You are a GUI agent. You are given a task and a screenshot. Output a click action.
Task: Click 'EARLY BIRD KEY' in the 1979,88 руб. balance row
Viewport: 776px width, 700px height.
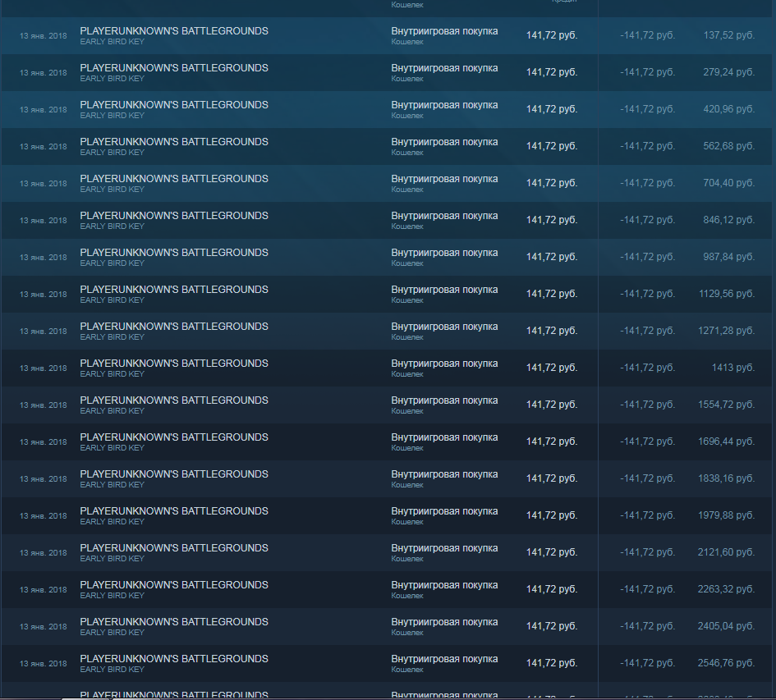coord(112,521)
